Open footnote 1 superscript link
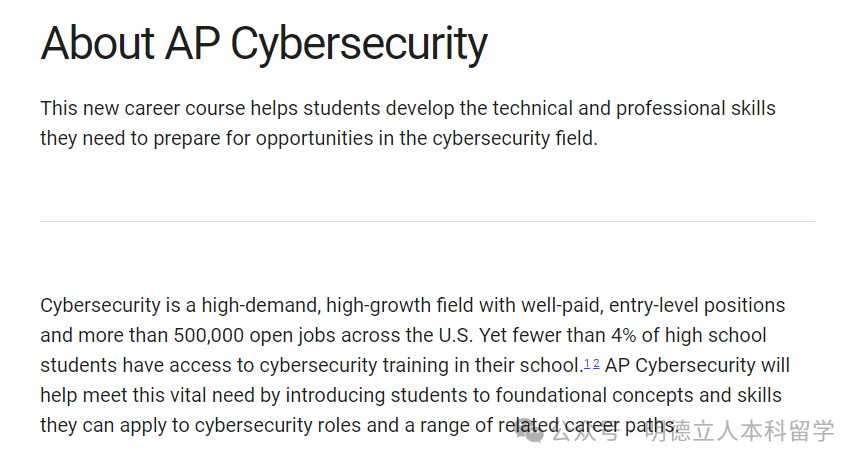The image size is (862, 465). [587, 363]
